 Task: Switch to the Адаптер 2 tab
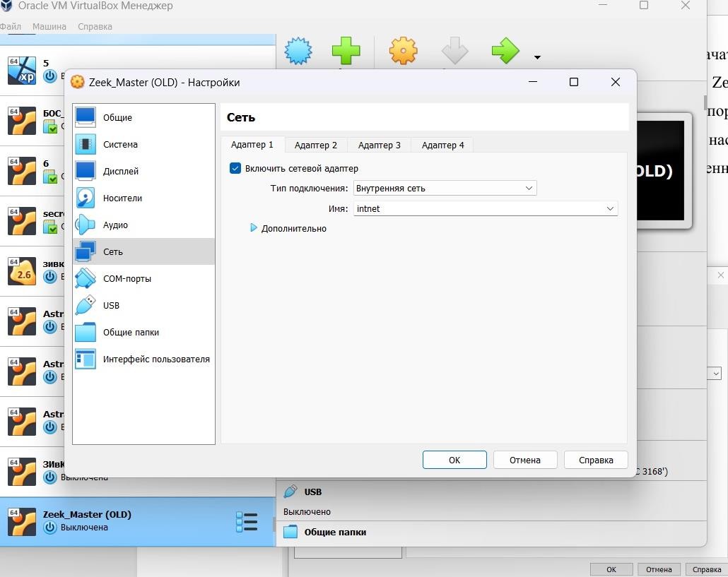point(316,145)
